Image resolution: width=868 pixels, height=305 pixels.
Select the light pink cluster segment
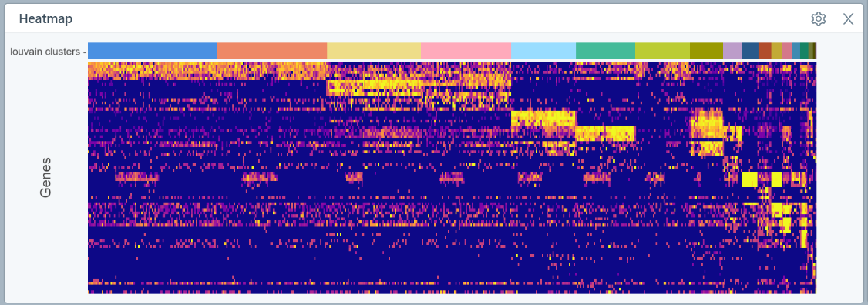pos(466,50)
